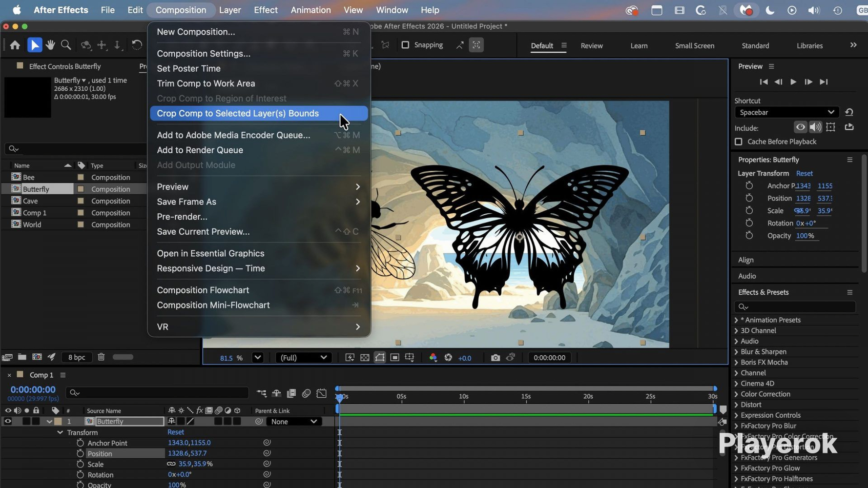Jump to the first frame
The image size is (868, 488).
pyautogui.click(x=764, y=82)
